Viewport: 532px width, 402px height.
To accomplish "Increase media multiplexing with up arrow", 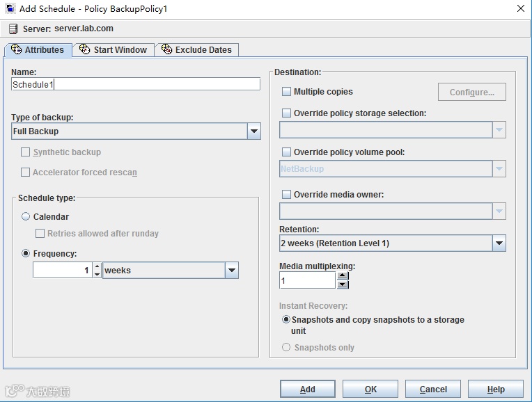I will 342,276.
